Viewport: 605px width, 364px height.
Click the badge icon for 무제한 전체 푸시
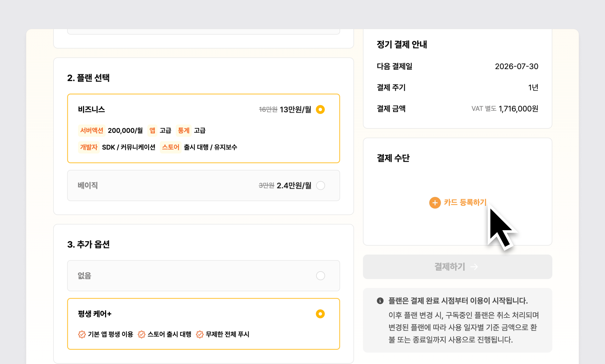pyautogui.click(x=200, y=334)
